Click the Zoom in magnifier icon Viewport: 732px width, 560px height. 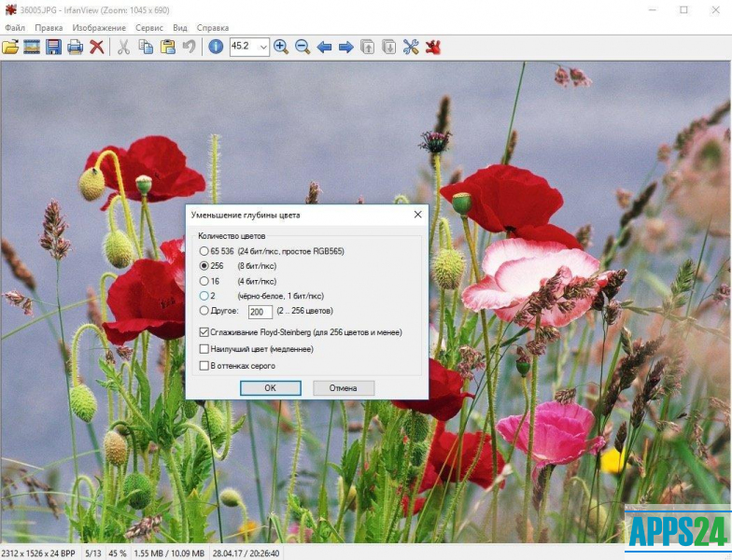(281, 47)
